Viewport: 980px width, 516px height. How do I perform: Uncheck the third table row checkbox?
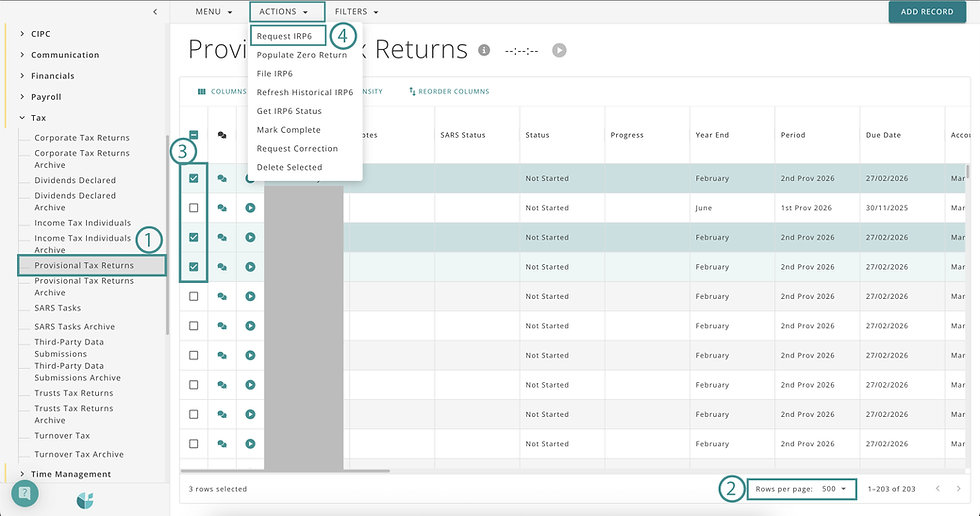(194, 237)
